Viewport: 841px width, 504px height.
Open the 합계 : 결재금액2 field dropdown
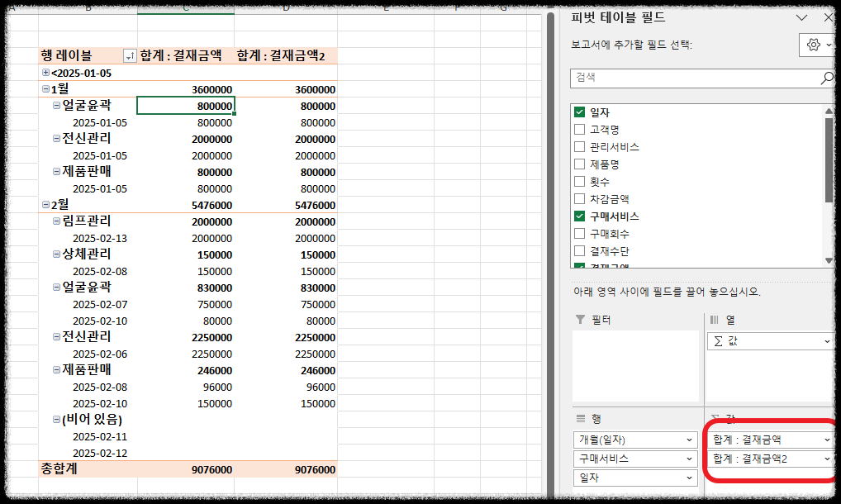pyautogui.click(x=826, y=458)
